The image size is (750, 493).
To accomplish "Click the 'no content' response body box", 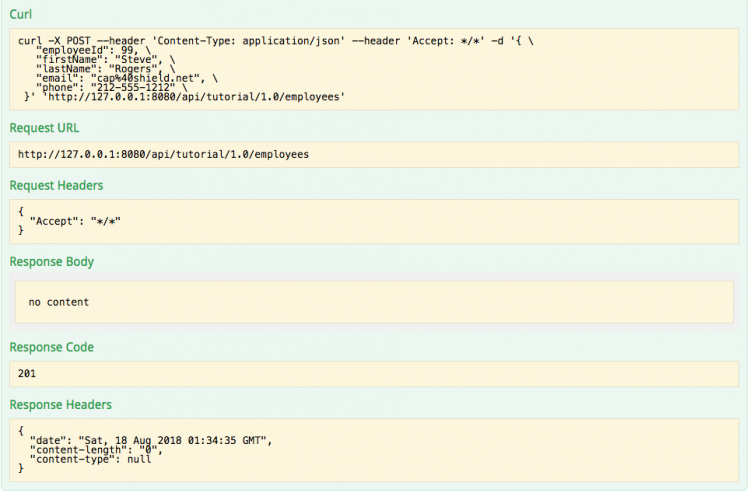I will 374,302.
